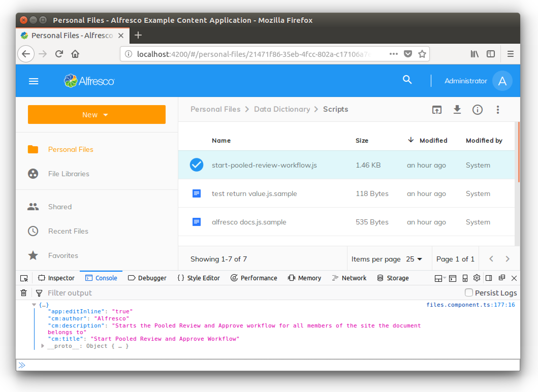538x392 pixels.
Task: Open File Libraries in the sidebar
Action: 69,174
